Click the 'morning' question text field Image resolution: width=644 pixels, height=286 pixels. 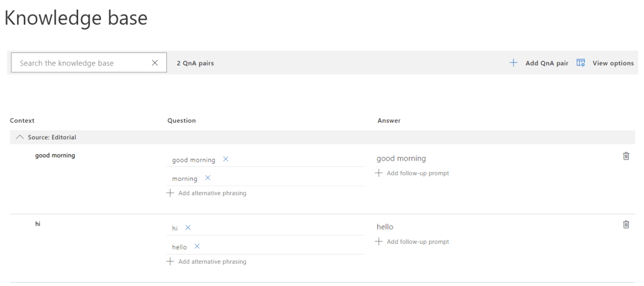pos(185,179)
